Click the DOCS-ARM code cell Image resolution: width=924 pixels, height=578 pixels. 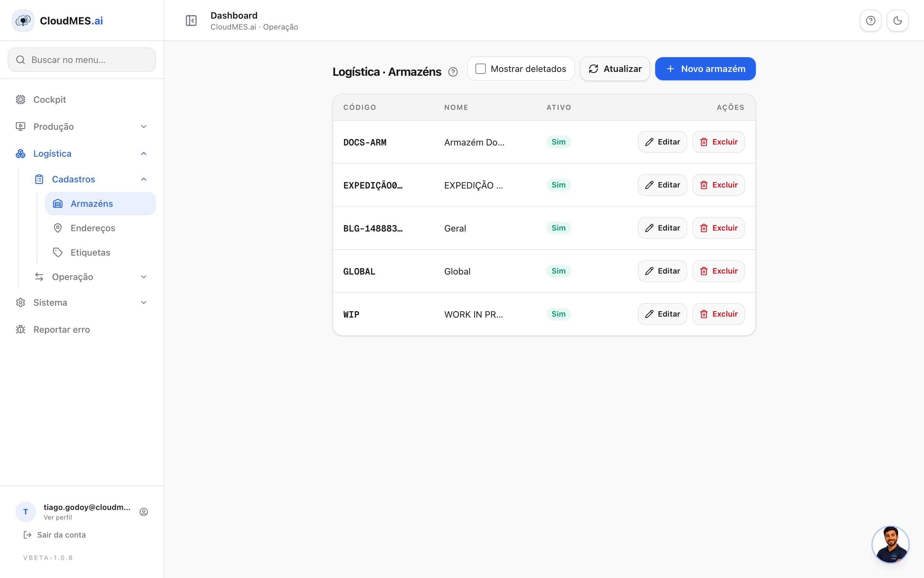point(365,143)
